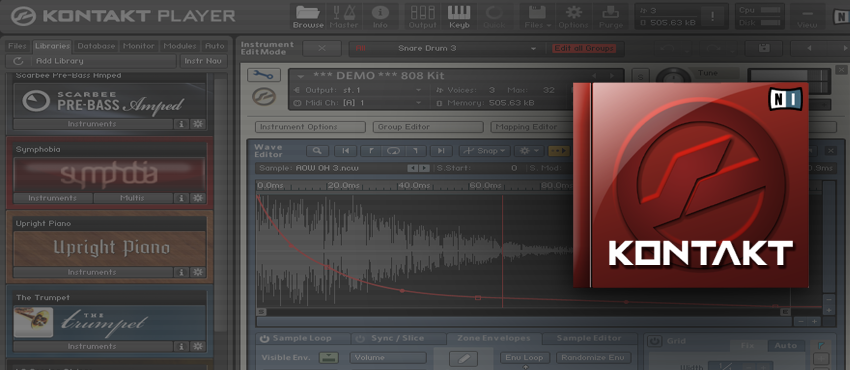Select the Zone Envelopes tab

coord(494,339)
